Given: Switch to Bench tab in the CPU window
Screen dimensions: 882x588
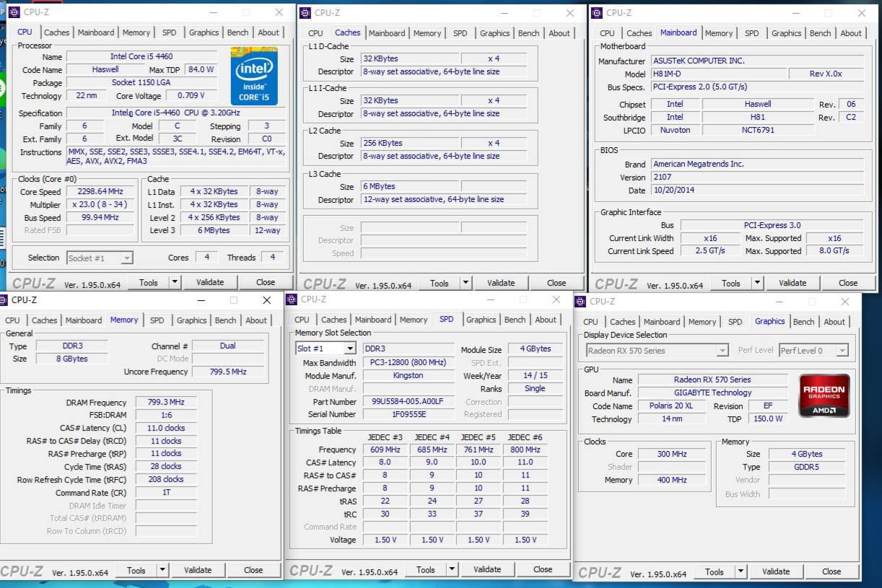Looking at the screenshot, I should [237, 32].
